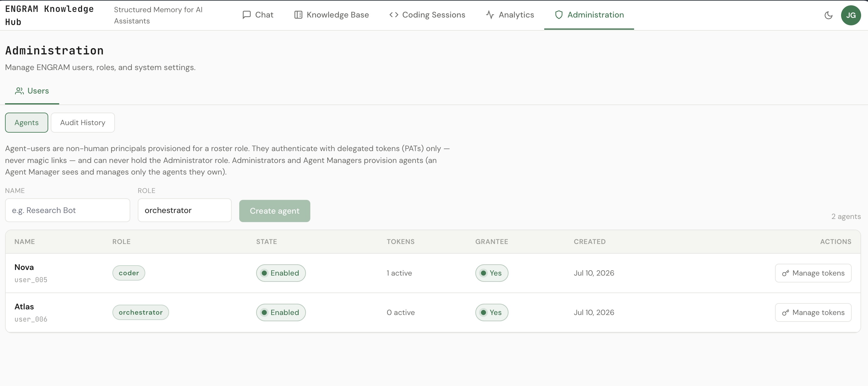Click the key icon in Nova's row
This screenshot has height=386, width=868.
click(x=785, y=273)
